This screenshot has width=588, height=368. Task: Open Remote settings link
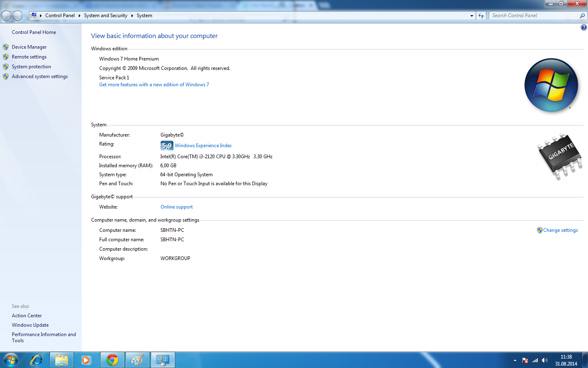click(x=29, y=57)
